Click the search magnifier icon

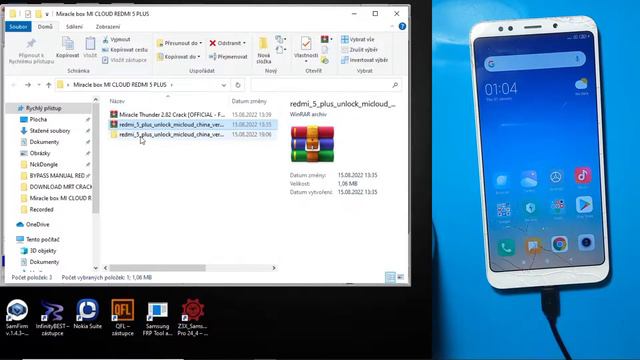[395, 85]
